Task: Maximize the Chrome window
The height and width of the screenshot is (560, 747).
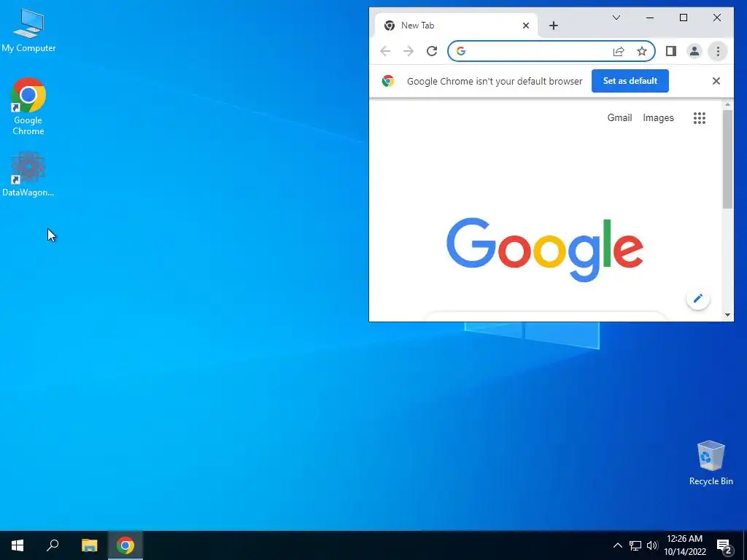Action: click(x=683, y=17)
